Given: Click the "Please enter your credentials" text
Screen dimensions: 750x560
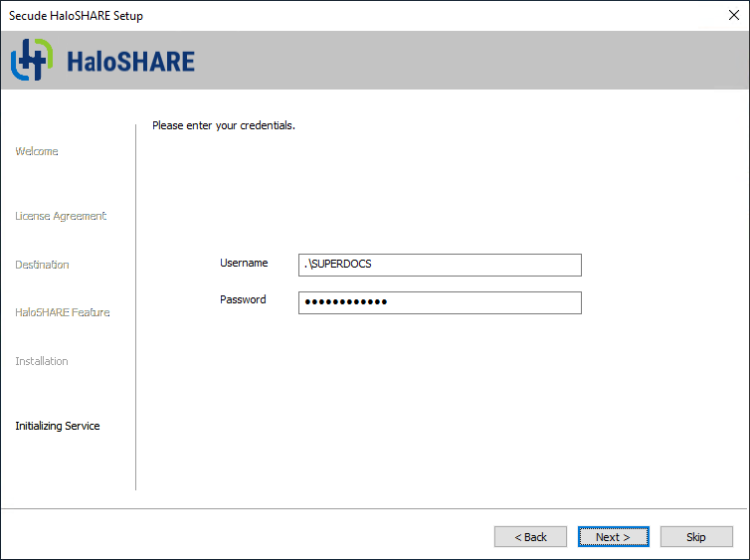Looking at the screenshot, I should (x=224, y=125).
